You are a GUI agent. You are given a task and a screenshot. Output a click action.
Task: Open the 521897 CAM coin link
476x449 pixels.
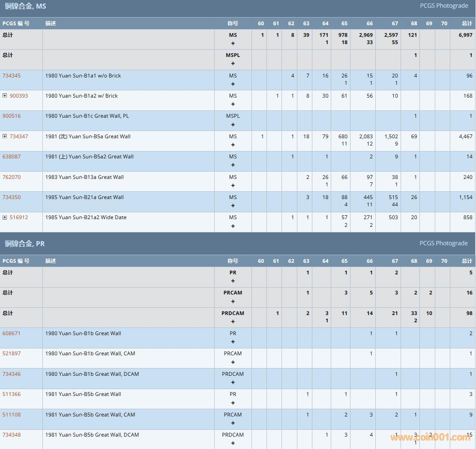pos(12,354)
